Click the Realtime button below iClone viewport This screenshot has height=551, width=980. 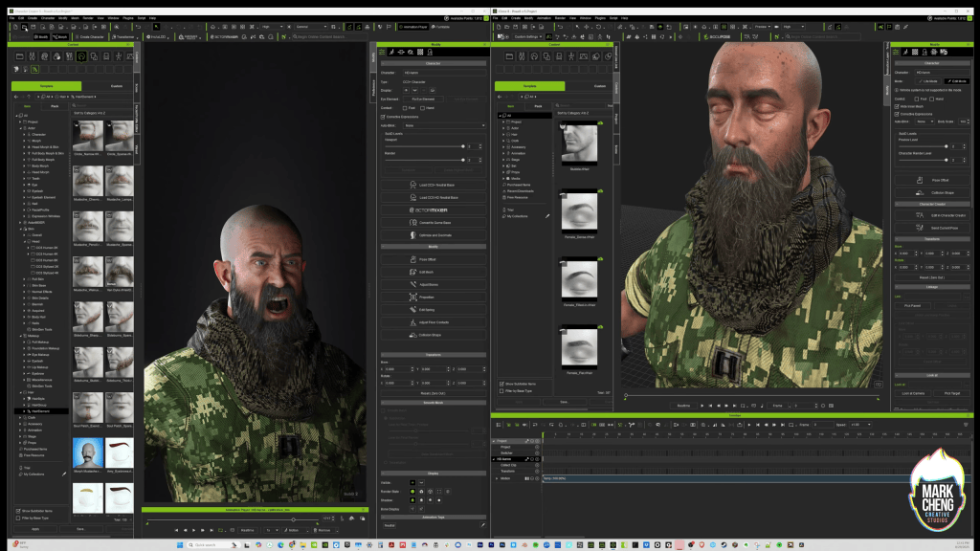(683, 406)
